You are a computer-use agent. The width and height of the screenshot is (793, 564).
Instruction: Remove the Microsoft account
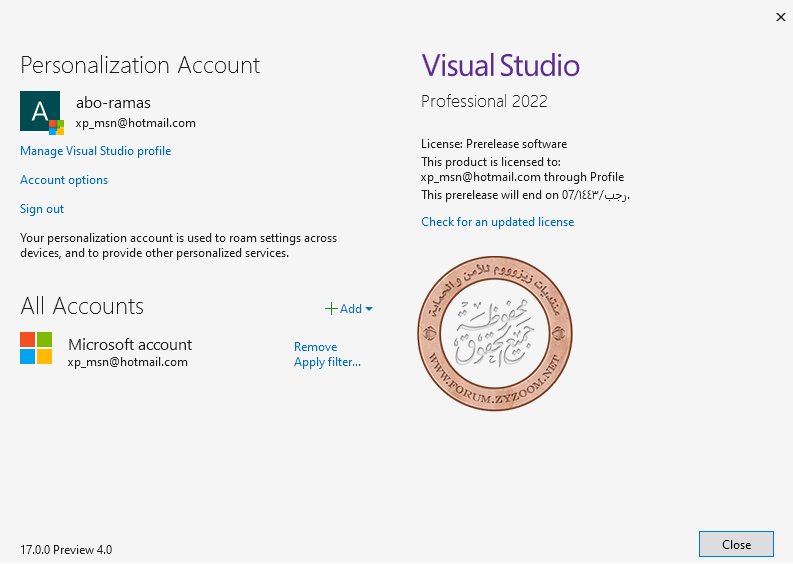316,346
